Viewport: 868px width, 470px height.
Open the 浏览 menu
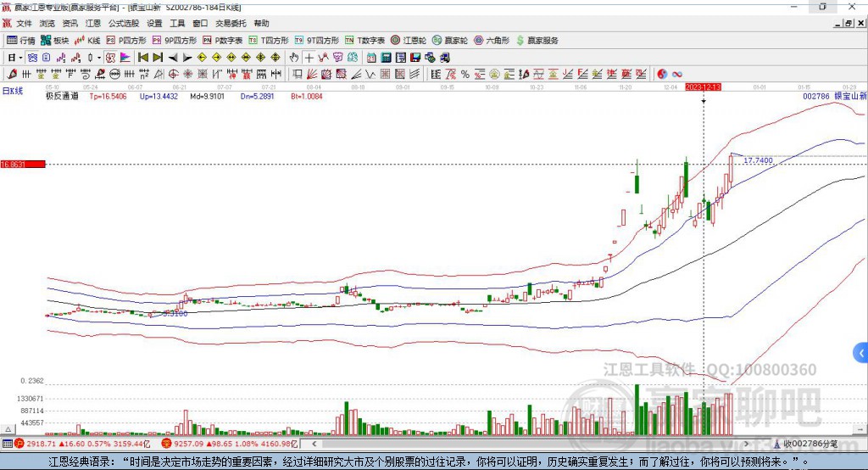point(47,23)
